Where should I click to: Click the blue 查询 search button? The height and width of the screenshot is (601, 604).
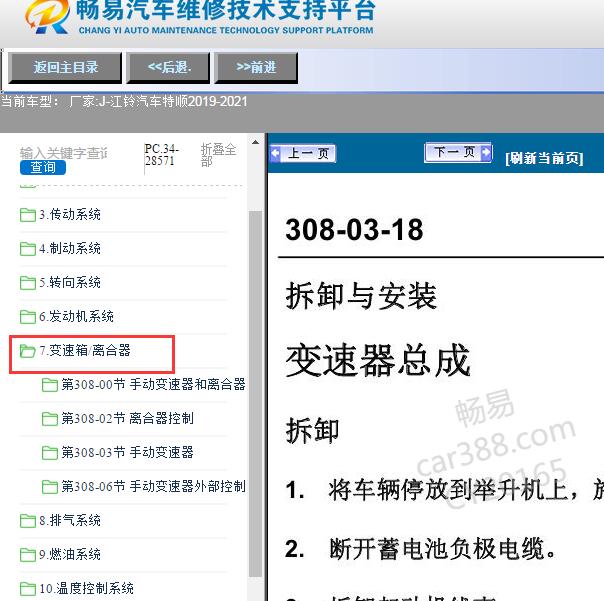[x=43, y=168]
